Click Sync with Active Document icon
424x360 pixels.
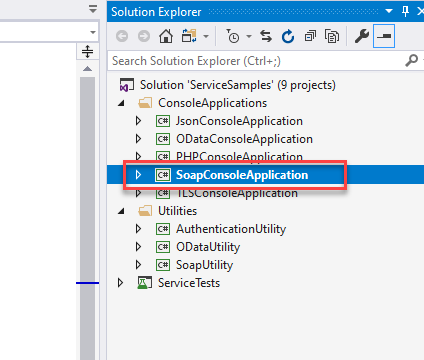coord(266,36)
